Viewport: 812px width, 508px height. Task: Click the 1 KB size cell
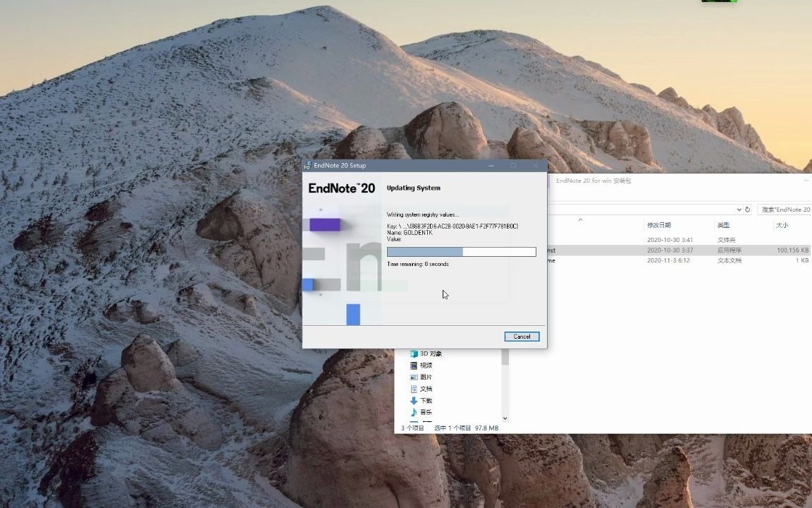click(801, 260)
